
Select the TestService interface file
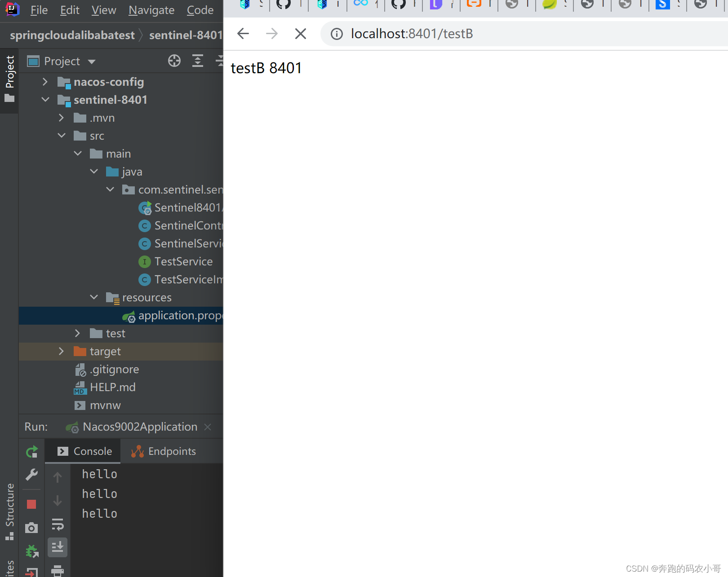tap(176, 261)
